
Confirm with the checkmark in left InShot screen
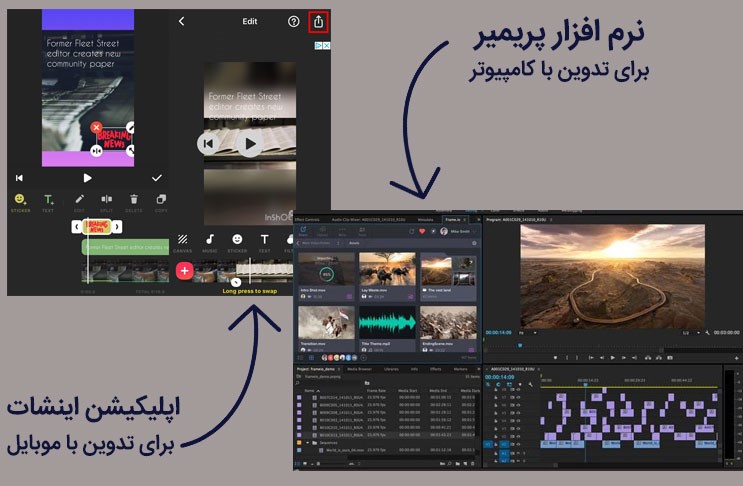click(157, 178)
